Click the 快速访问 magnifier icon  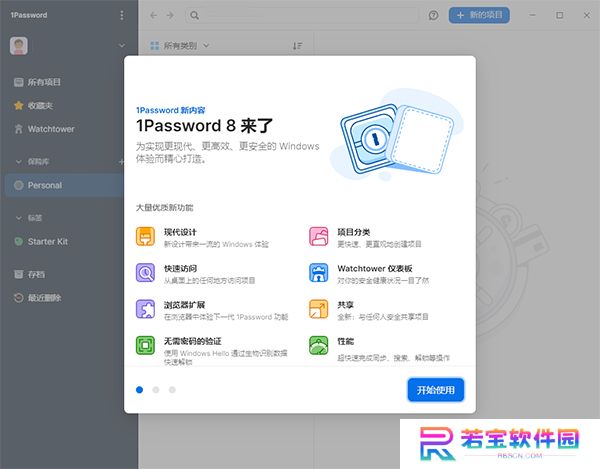(145, 273)
